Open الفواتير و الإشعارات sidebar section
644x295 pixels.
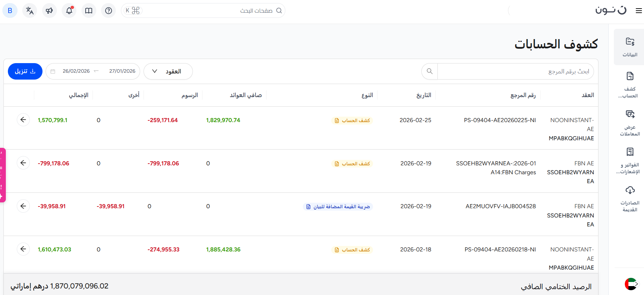pos(630,161)
